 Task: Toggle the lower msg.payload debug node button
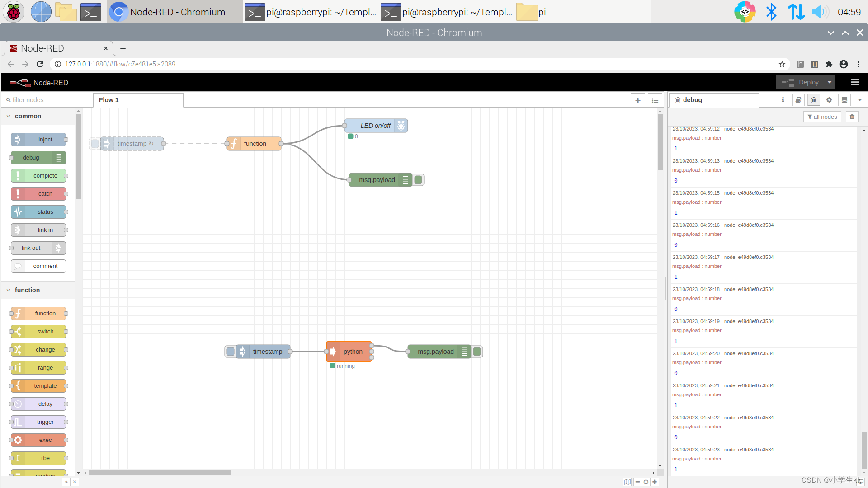click(477, 352)
